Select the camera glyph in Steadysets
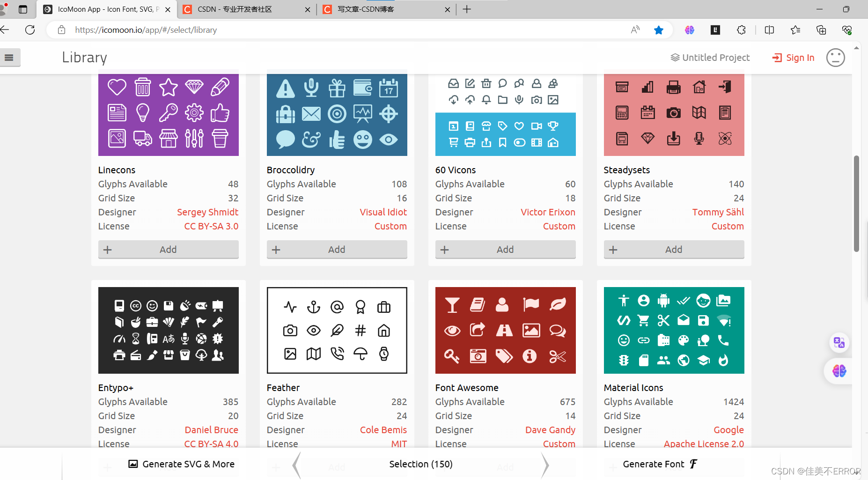The width and height of the screenshot is (868, 480). 673,113
